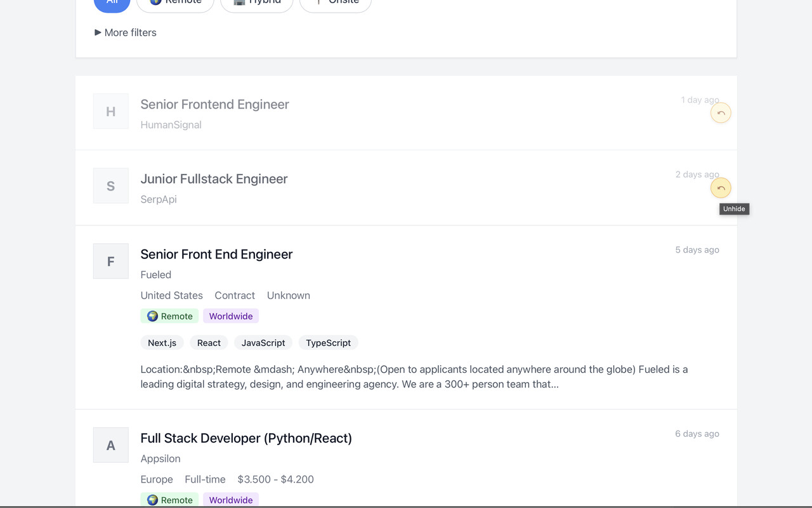Select the Onsite filter pill
This screenshot has width=812, height=508.
pyautogui.click(x=336, y=3)
